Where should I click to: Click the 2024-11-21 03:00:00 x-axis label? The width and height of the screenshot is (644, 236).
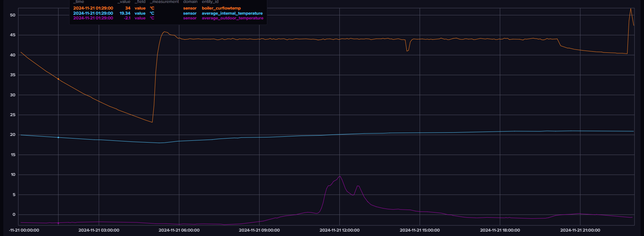click(99, 230)
